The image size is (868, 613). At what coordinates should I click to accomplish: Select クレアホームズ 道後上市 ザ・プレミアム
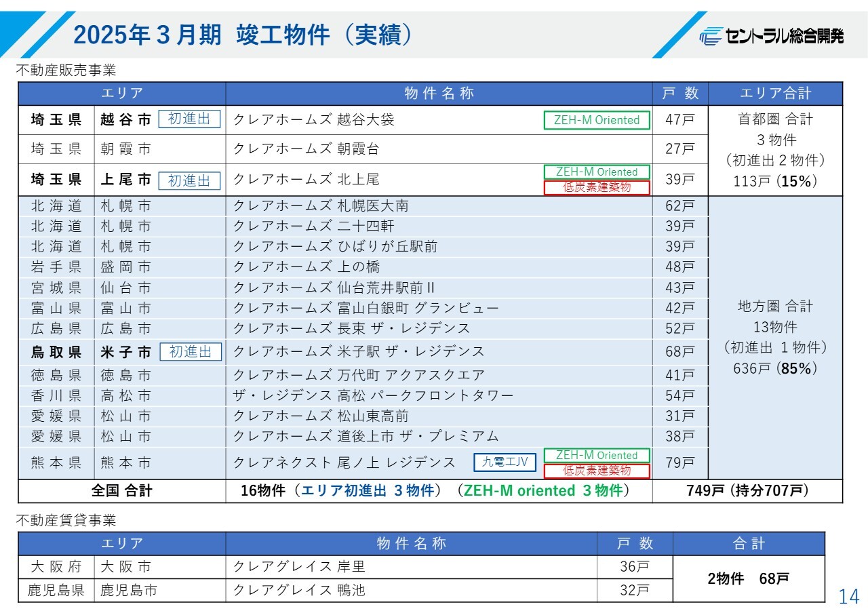pyautogui.click(x=366, y=436)
